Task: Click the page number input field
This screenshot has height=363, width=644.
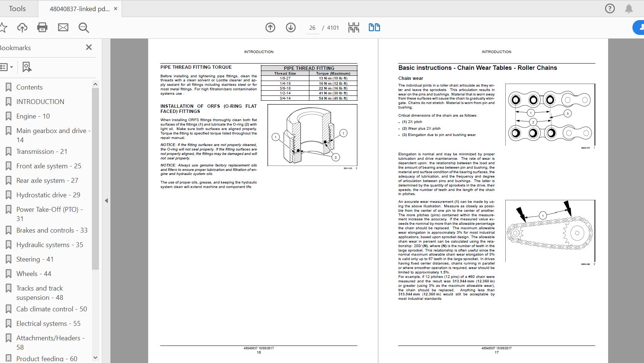Action: [x=312, y=28]
